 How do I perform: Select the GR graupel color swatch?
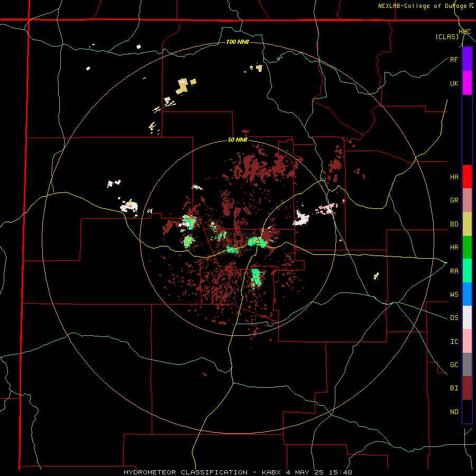click(x=467, y=200)
